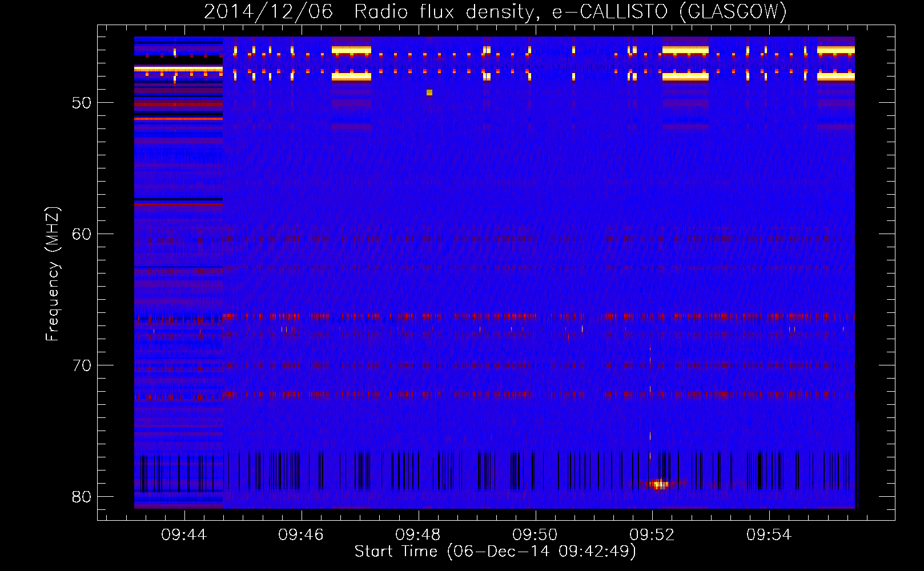Click the small orange square near 09:48 at 49 MHz
The width and height of the screenshot is (924, 571).
429,93
